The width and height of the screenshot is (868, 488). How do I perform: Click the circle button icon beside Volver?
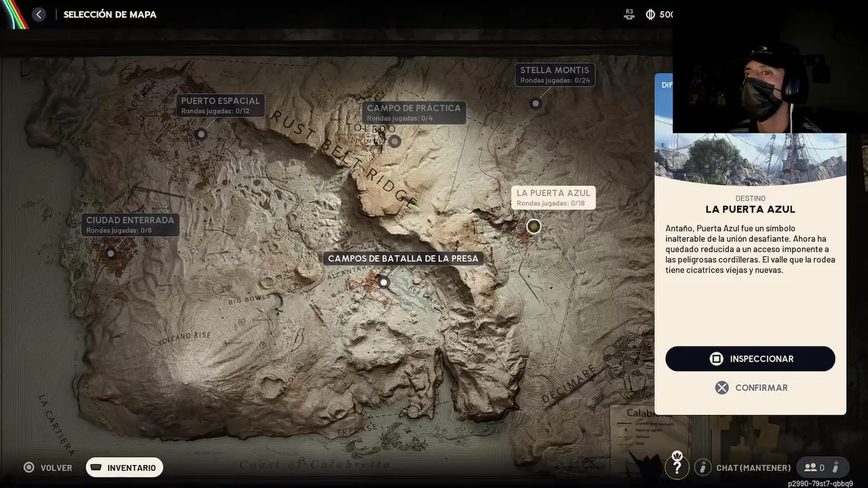tap(28, 468)
